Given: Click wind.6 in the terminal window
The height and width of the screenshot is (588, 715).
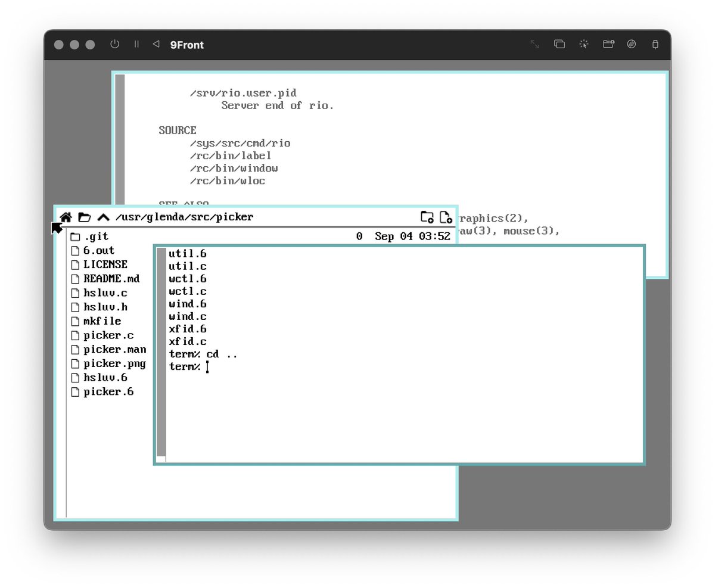Looking at the screenshot, I should (188, 304).
